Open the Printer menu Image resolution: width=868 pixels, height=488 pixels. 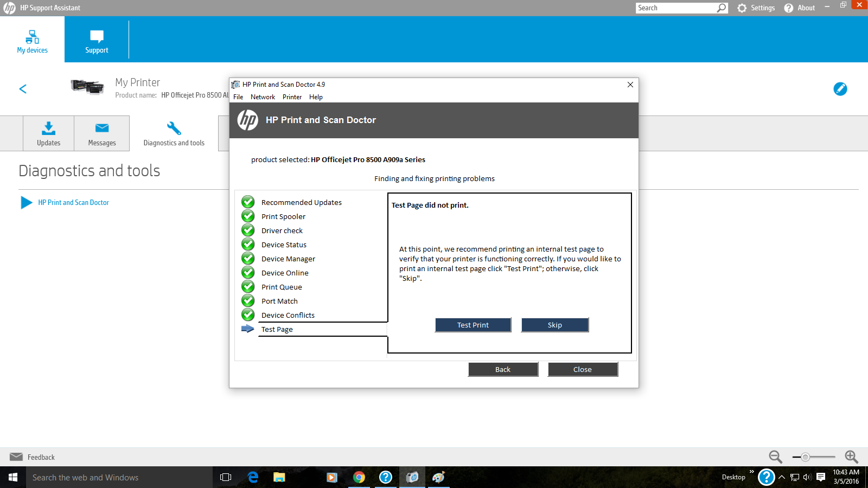[292, 97]
